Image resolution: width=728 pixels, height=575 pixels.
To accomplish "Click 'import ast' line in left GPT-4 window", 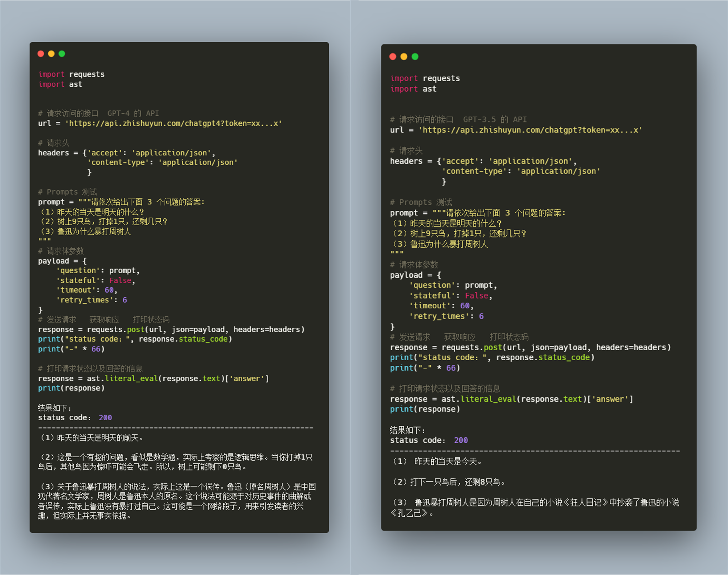I will 60,84.
